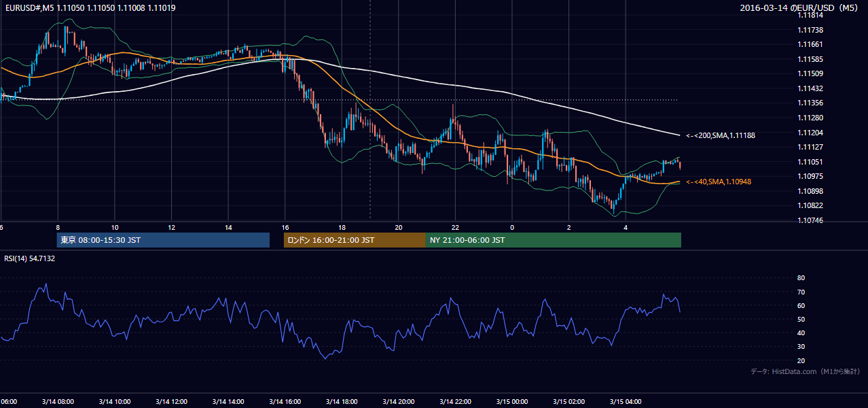This screenshot has height=408, width=868.
Task: Click the 3/15 04:00 date axis label
Action: coord(626,401)
